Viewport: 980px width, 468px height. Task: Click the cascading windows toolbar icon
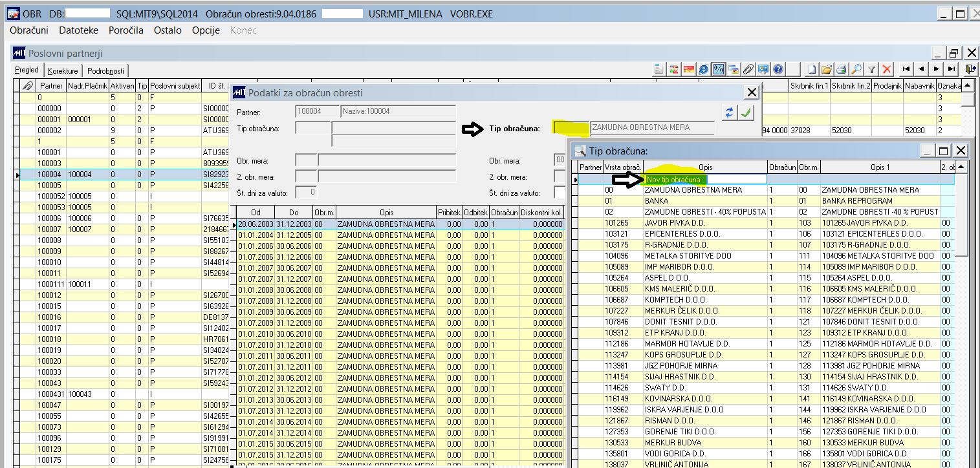click(734, 69)
